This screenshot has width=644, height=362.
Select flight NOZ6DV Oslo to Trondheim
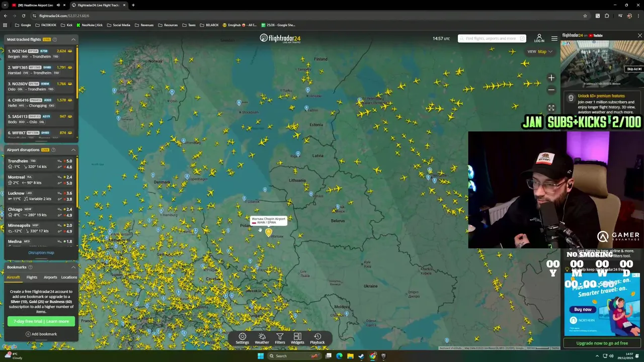point(39,86)
